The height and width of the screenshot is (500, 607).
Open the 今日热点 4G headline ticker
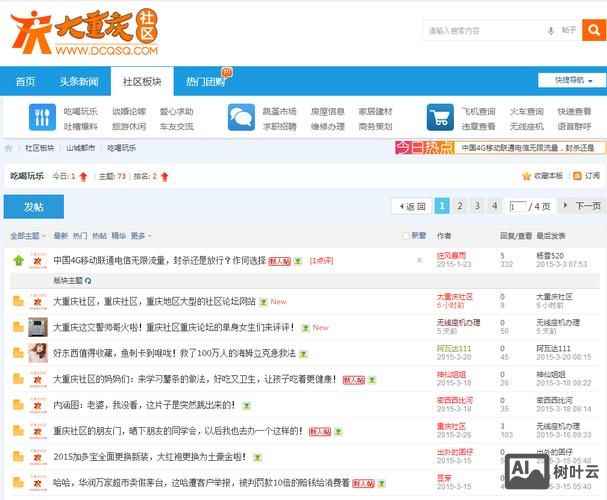530,147
